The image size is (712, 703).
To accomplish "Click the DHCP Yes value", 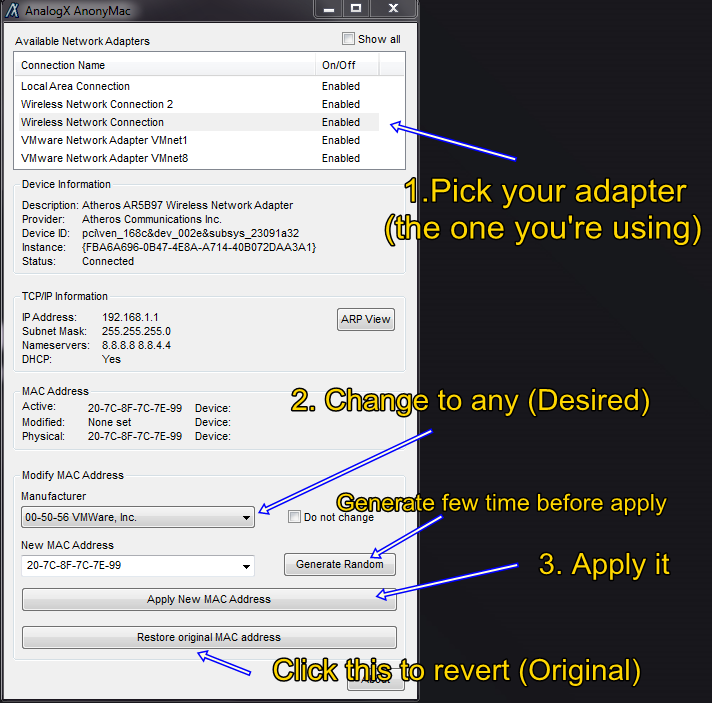I will pos(111,359).
